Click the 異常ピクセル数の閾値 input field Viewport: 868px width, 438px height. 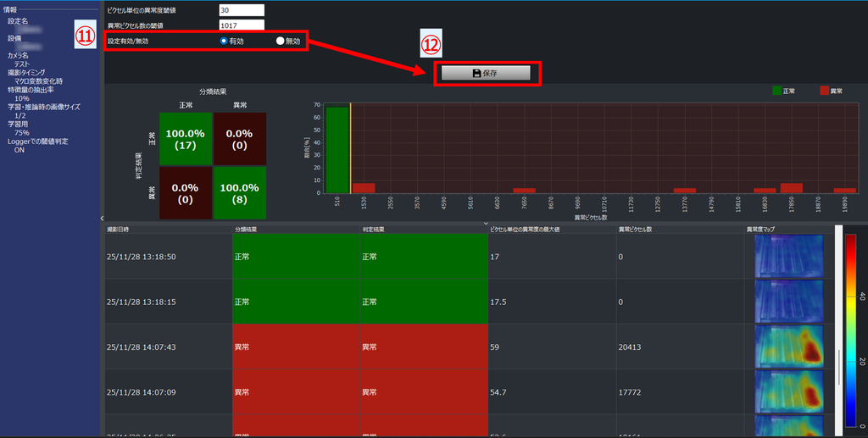pos(242,25)
